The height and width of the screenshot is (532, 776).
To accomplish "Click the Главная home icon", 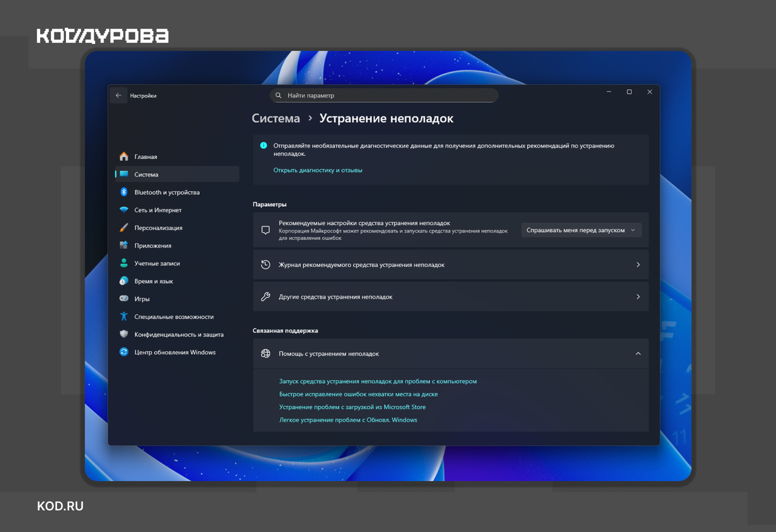I will pyautogui.click(x=124, y=156).
